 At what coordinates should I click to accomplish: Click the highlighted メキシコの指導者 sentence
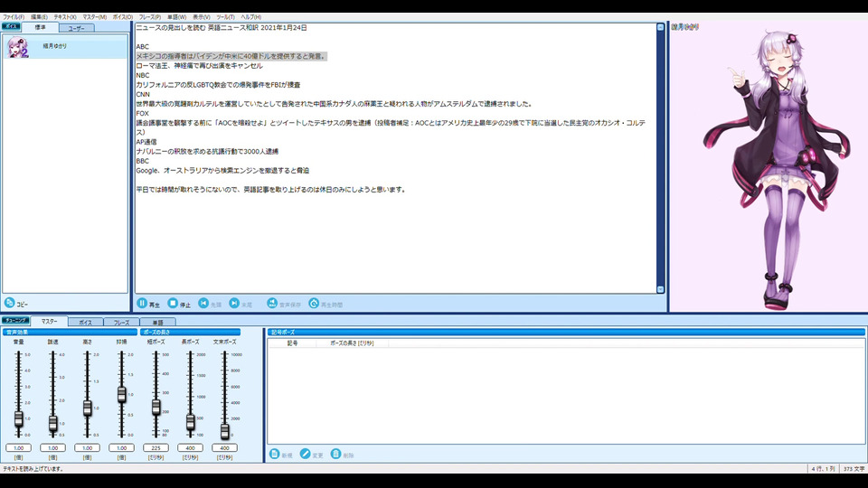click(231, 56)
